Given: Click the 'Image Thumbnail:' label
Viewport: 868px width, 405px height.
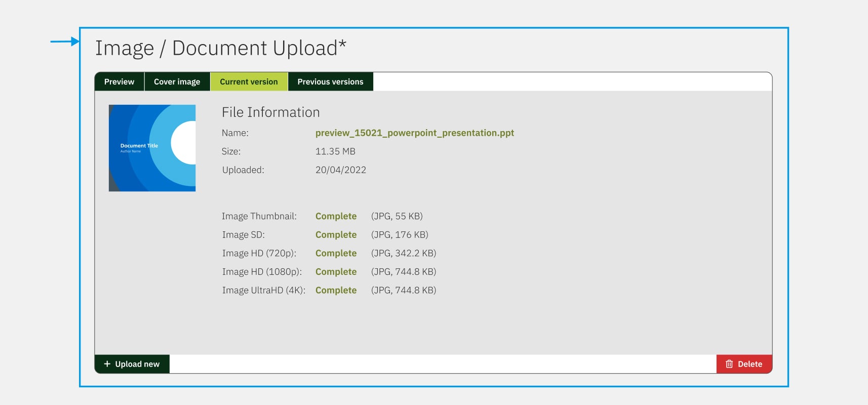Looking at the screenshot, I should [259, 216].
